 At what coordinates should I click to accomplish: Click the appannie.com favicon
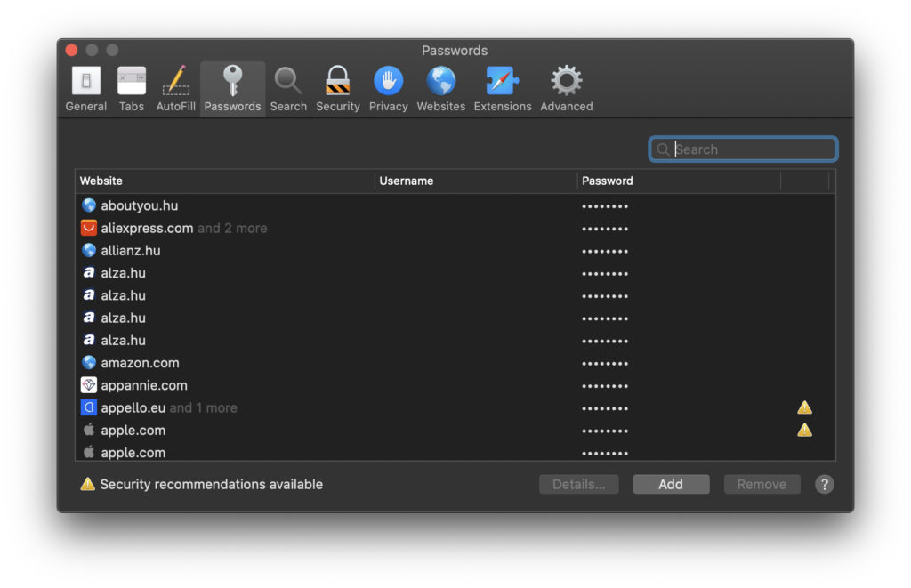click(88, 384)
